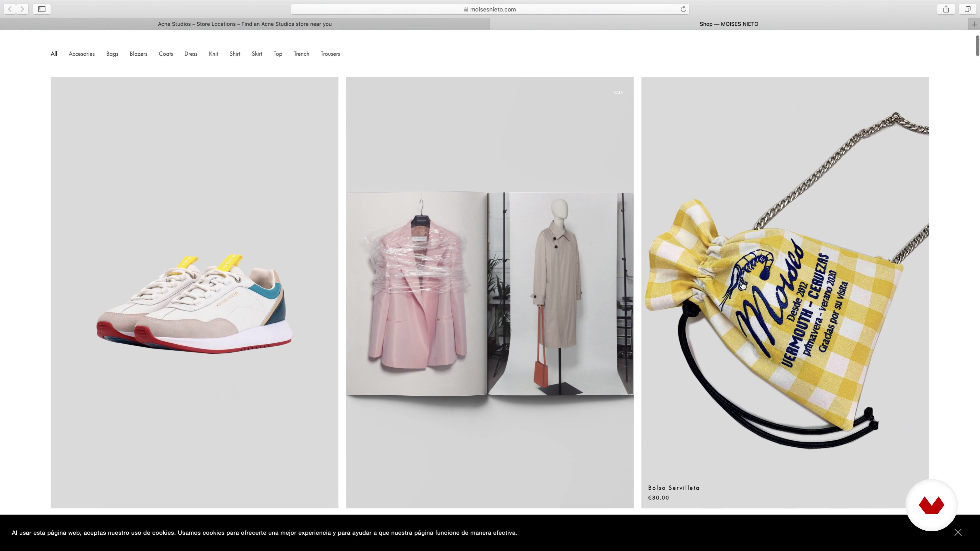Toggle the Safari sidebar button
The image size is (980, 551).
pos(42,9)
